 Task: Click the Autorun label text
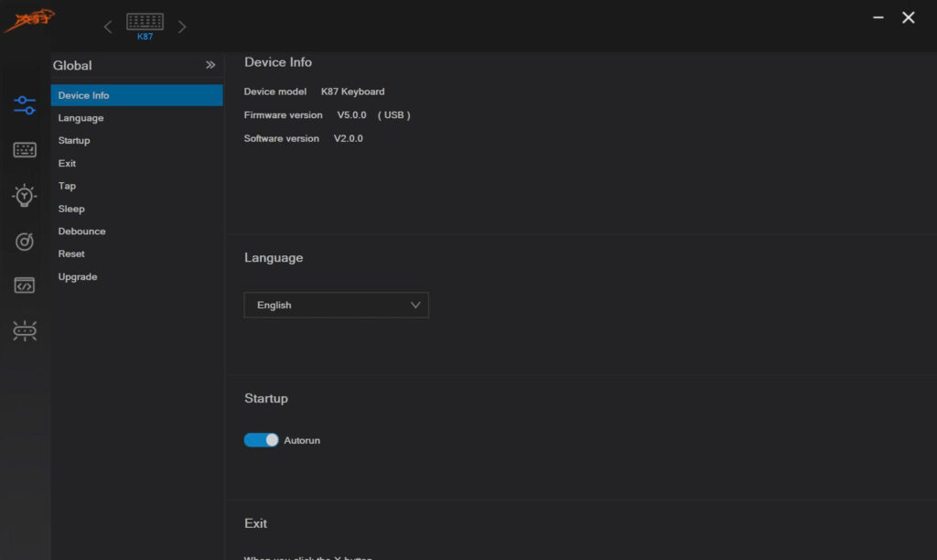click(x=302, y=440)
